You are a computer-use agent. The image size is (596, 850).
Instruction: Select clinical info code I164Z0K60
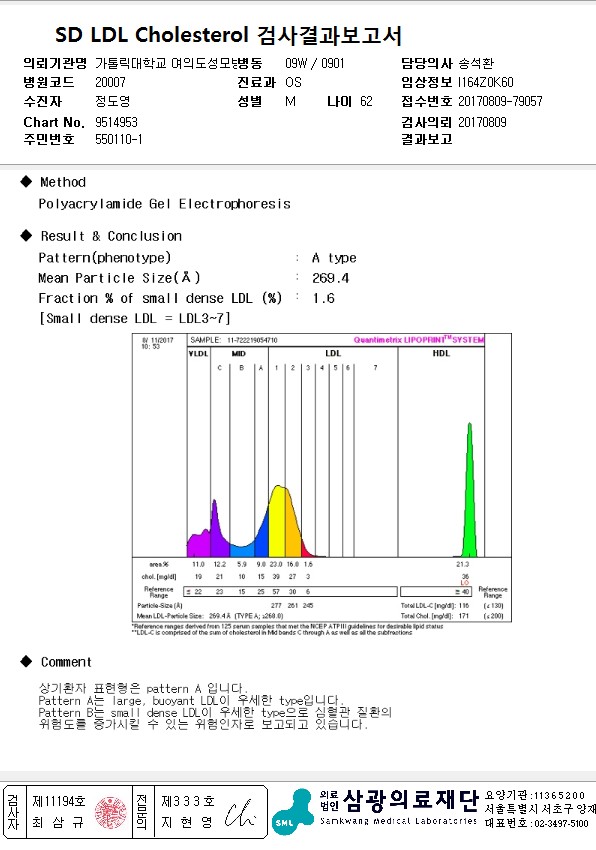coord(485,82)
